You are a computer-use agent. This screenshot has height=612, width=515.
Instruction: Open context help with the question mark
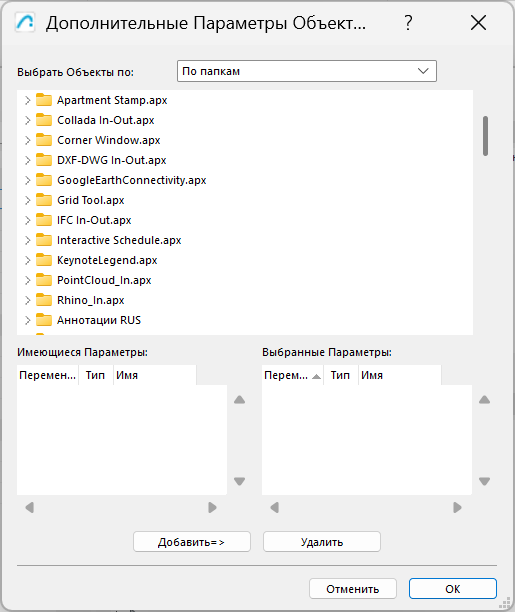tap(408, 23)
